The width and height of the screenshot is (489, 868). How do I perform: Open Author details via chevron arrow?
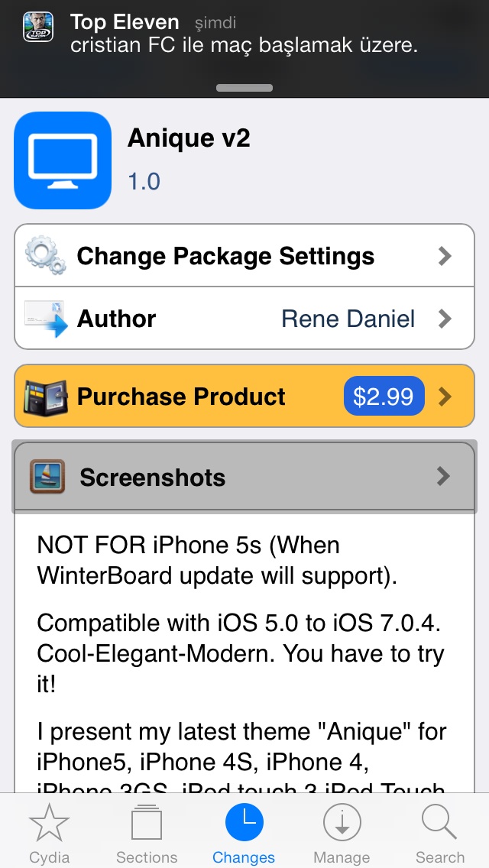pyautogui.click(x=445, y=319)
